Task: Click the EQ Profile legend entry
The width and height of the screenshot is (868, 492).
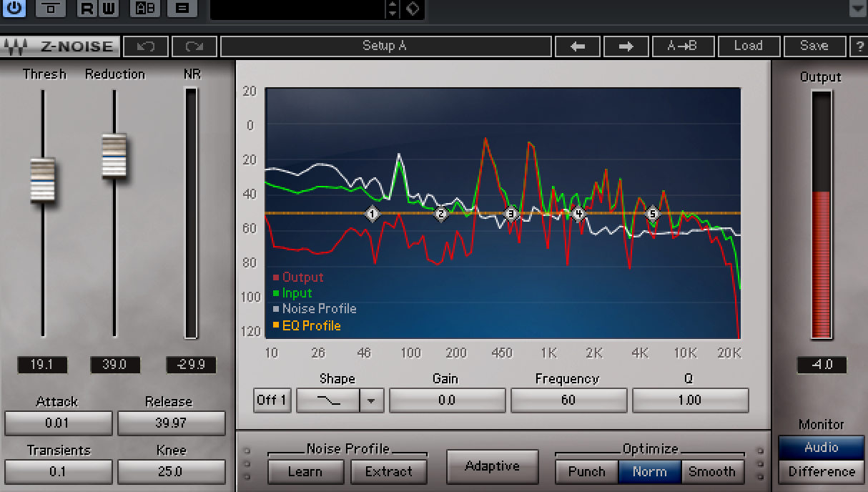Action: [307, 326]
